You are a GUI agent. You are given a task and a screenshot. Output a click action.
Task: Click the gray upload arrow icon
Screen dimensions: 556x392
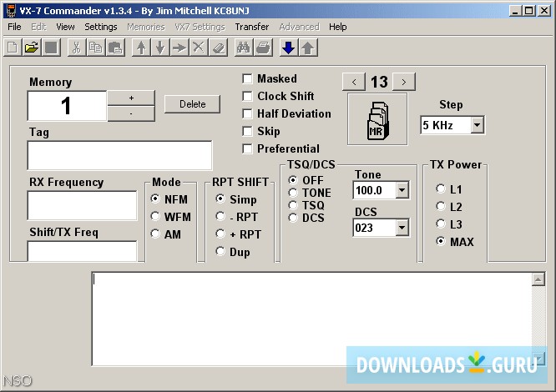point(308,48)
